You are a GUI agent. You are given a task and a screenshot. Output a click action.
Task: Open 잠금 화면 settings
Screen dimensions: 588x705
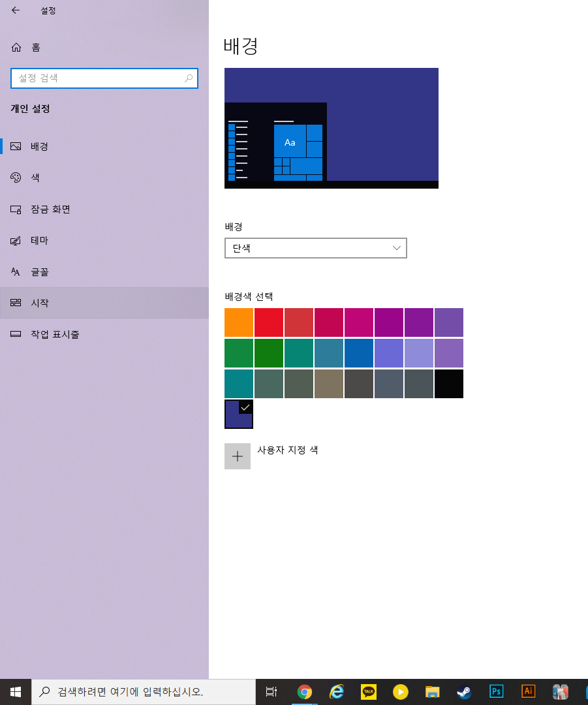[x=104, y=209]
